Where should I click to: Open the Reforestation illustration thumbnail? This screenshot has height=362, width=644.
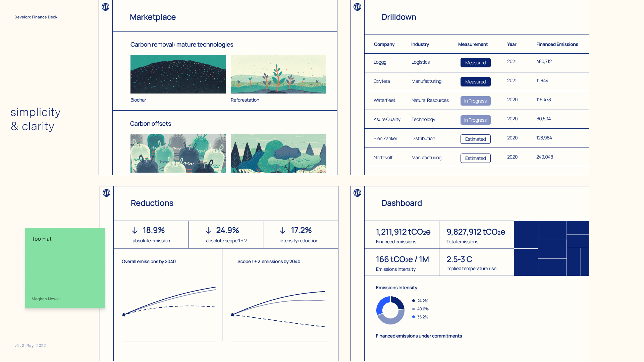(278, 74)
